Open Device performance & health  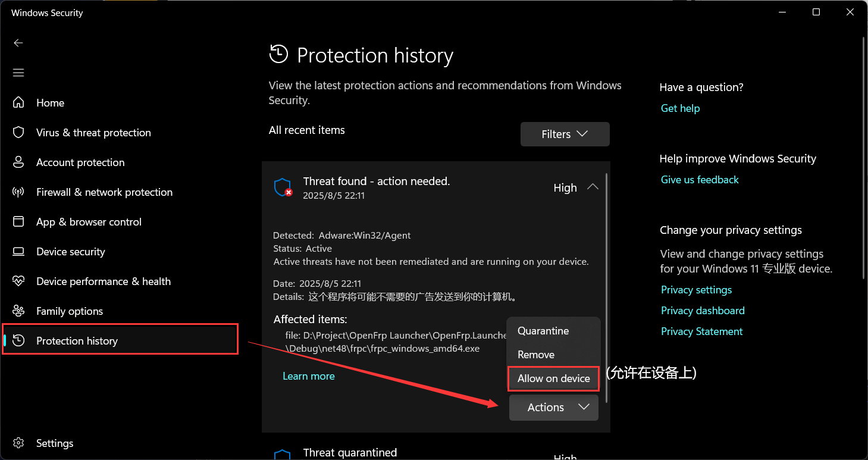coord(103,281)
